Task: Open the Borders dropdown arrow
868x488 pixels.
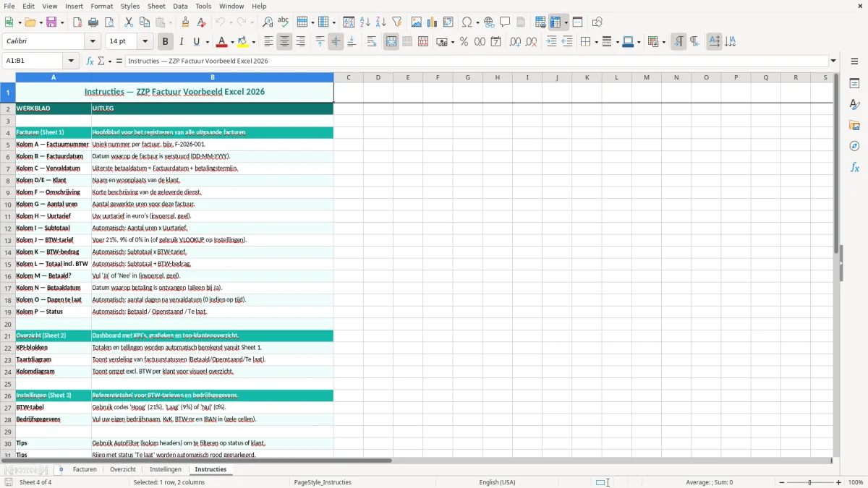Action: coord(596,42)
